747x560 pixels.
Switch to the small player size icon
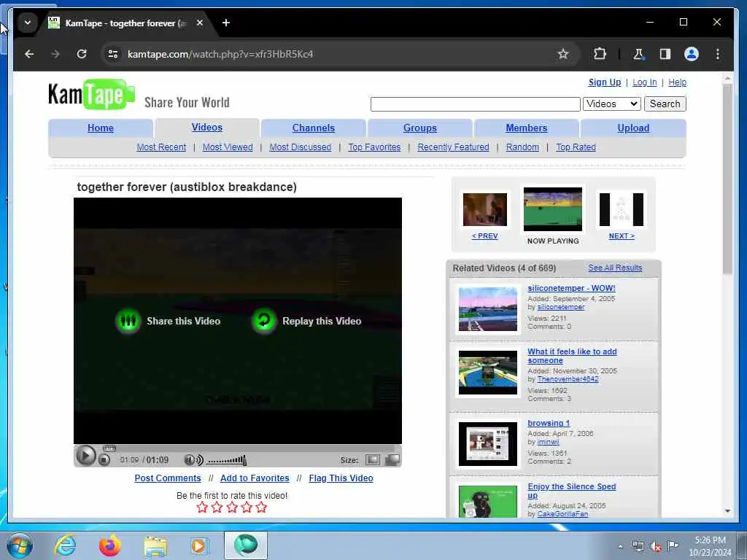[373, 459]
